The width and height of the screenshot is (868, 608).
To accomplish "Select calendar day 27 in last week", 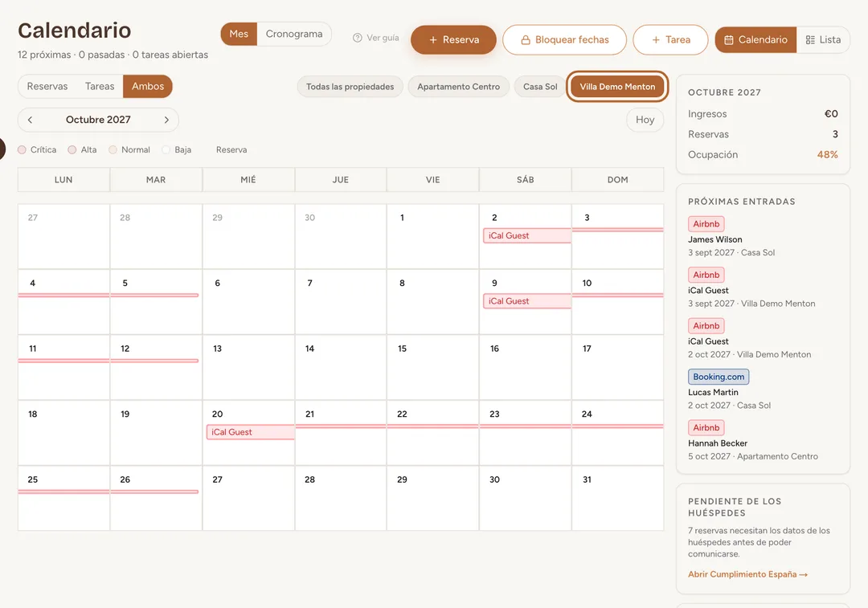I will 248,499.
